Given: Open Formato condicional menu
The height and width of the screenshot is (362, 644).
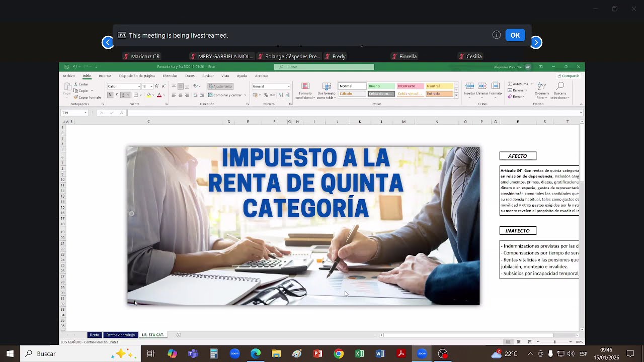Looking at the screenshot, I should (305, 90).
